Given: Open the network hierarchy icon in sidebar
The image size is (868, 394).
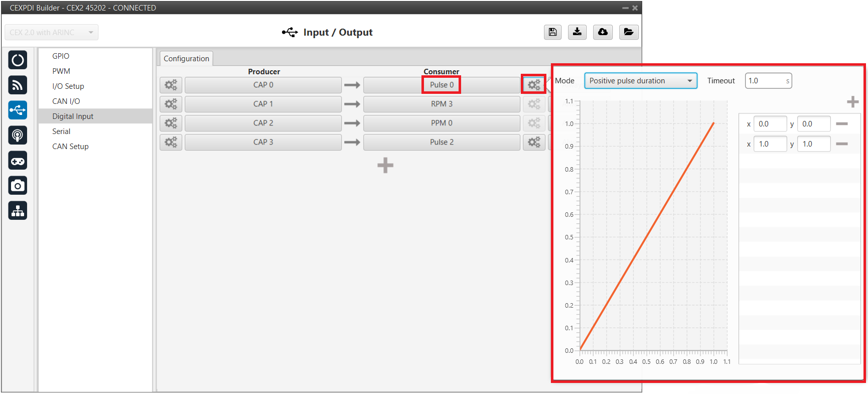Looking at the screenshot, I should 18,211.
